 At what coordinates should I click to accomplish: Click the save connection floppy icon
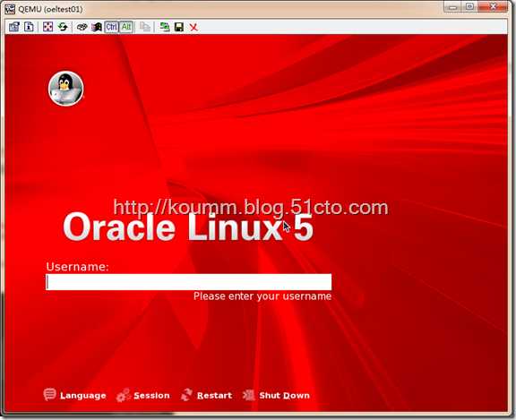click(x=179, y=27)
